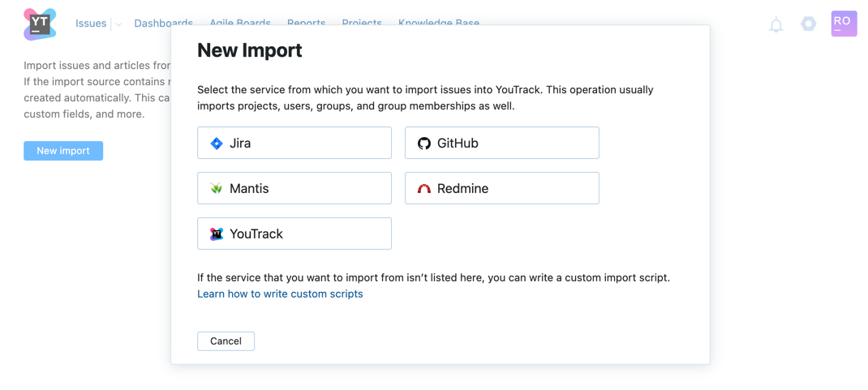Open the notifications bell

pyautogui.click(x=776, y=25)
